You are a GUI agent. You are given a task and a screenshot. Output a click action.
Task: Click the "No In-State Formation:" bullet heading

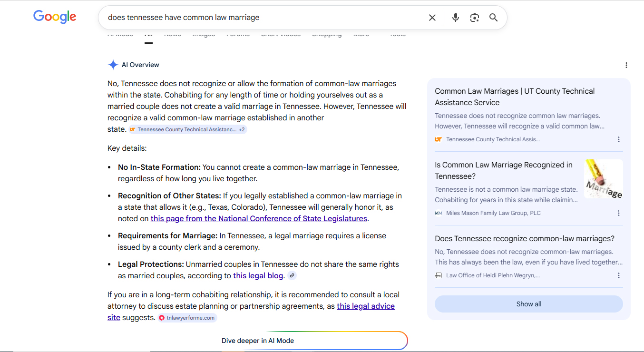(x=159, y=167)
